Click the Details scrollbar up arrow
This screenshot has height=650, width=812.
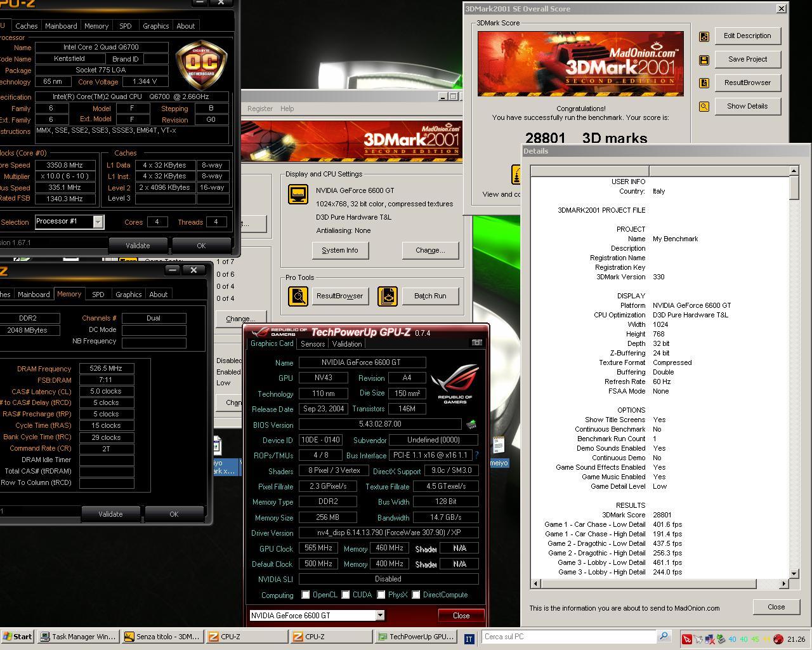(794, 171)
